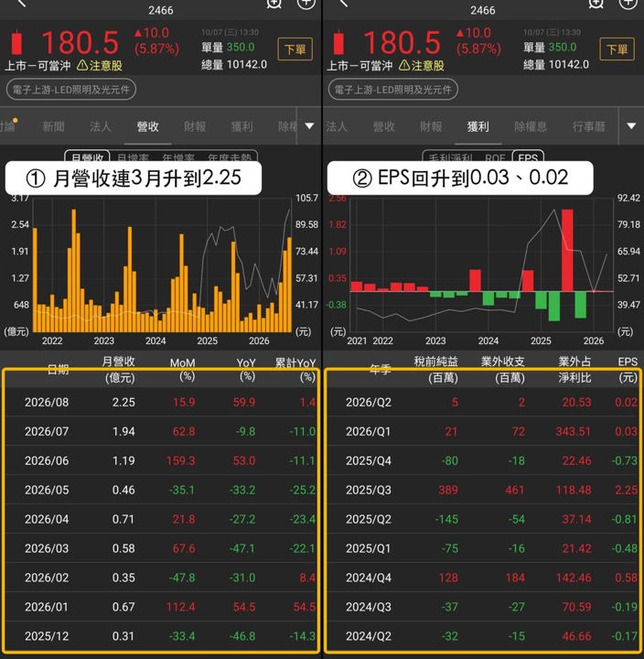Tap 2026/03 revenue row
The width and height of the screenshot is (644, 659).
point(162,548)
